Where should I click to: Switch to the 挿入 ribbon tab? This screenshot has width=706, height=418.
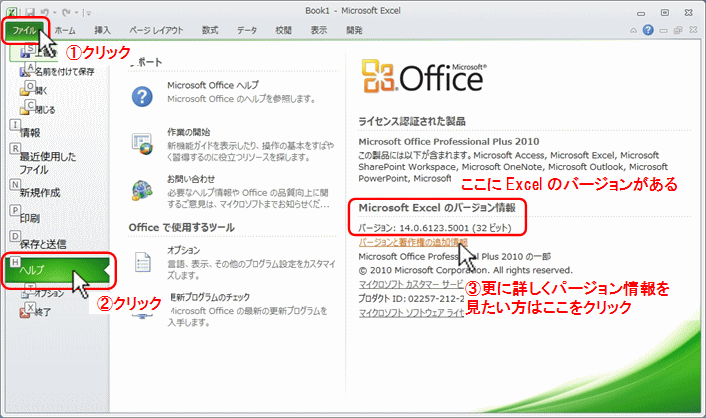(x=102, y=31)
